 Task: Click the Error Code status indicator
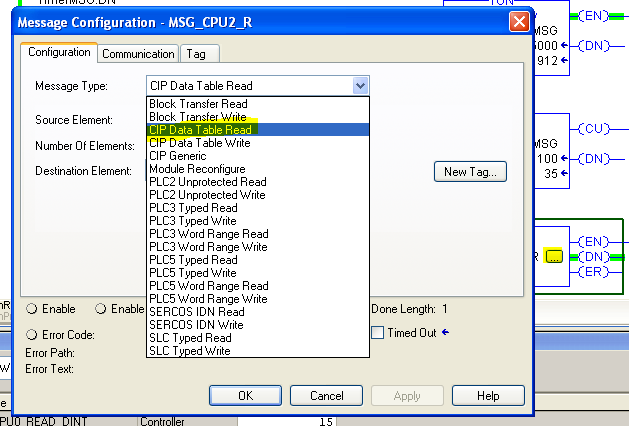pos(31,335)
